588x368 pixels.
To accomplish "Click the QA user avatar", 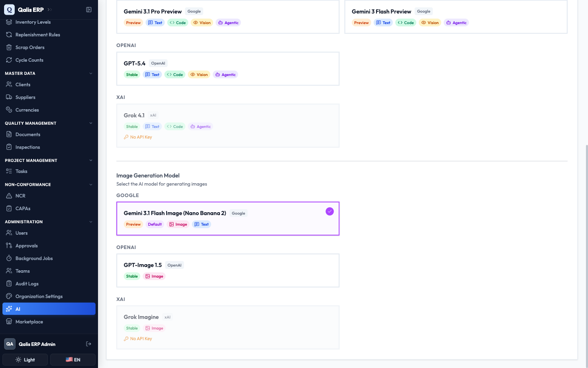I will [10, 344].
